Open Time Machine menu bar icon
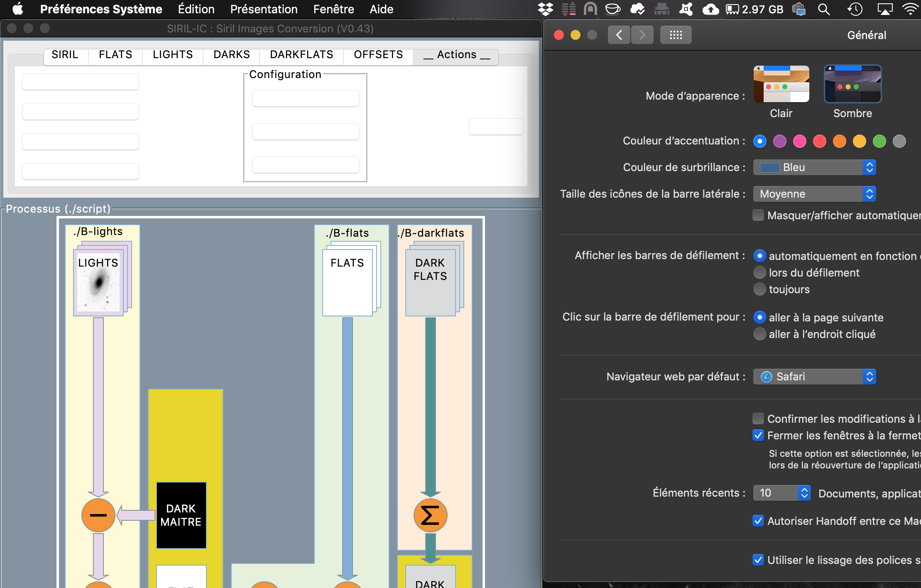This screenshot has width=921, height=588. tap(855, 9)
